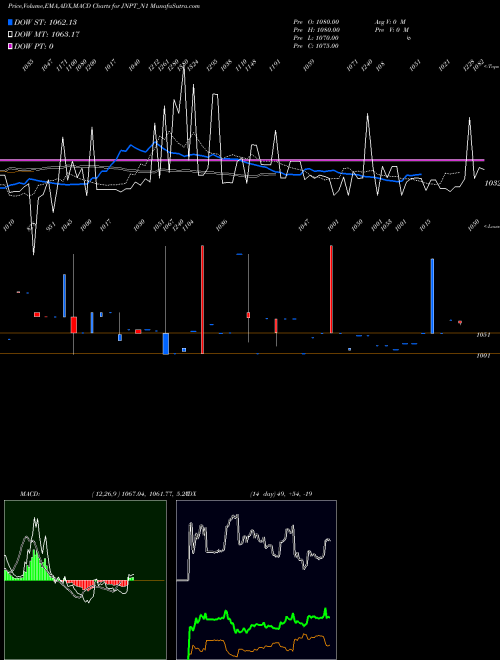Click the 'Avg V: 0 M' value

[x=390, y=22]
